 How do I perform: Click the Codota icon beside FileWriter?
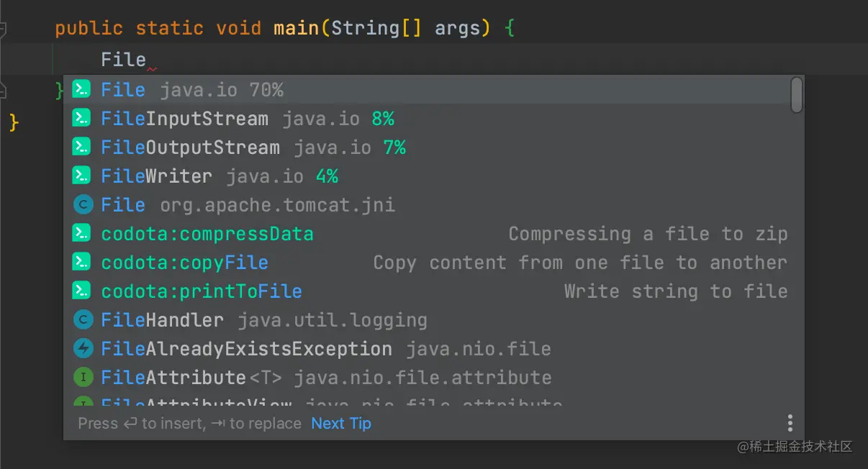coord(82,176)
